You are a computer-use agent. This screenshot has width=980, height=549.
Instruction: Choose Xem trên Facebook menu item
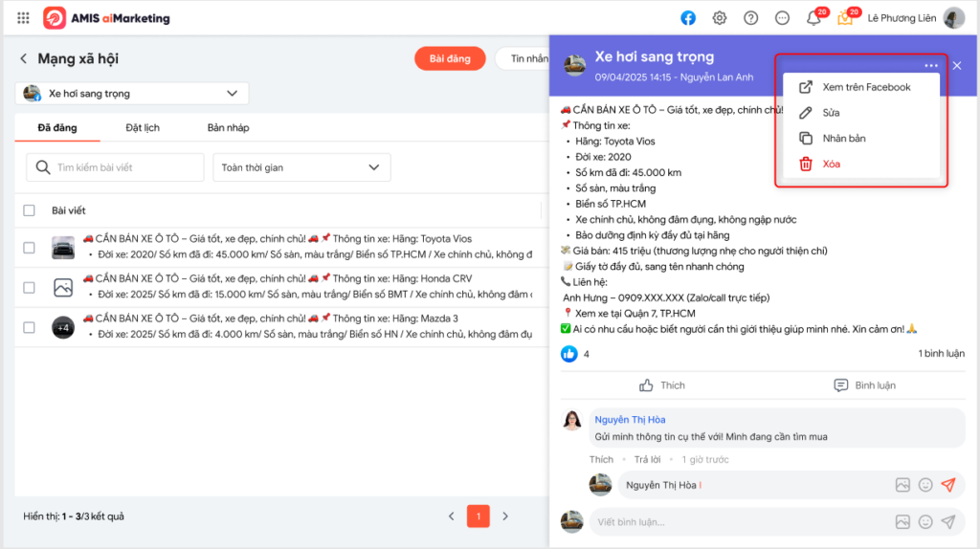click(861, 87)
